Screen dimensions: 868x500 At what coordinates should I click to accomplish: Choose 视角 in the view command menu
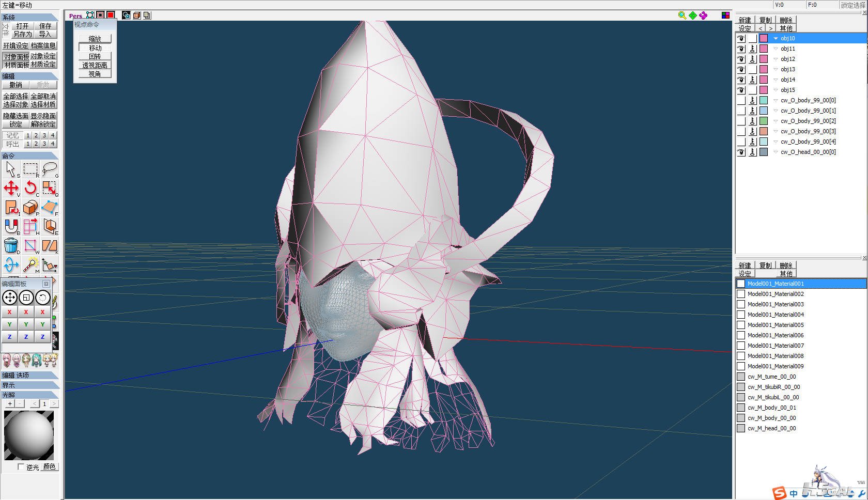click(95, 74)
